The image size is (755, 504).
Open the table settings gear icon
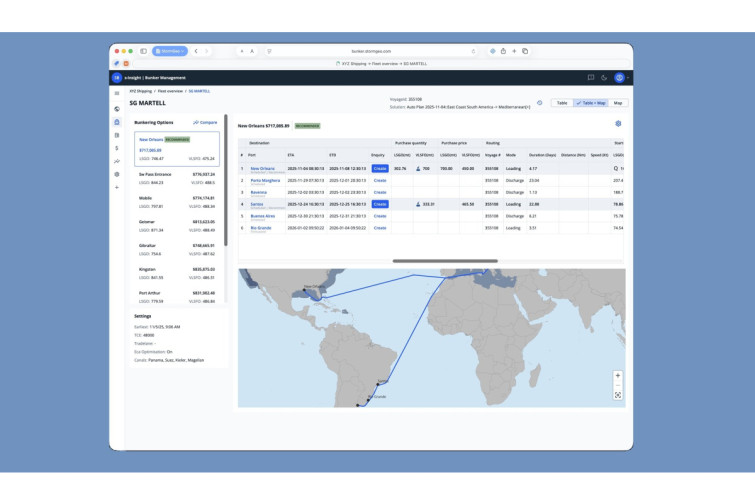click(618, 124)
